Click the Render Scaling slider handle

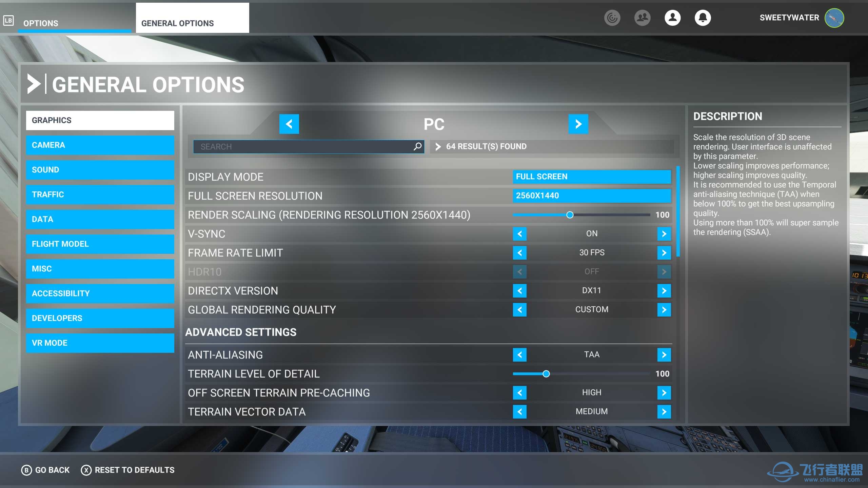[x=570, y=215]
